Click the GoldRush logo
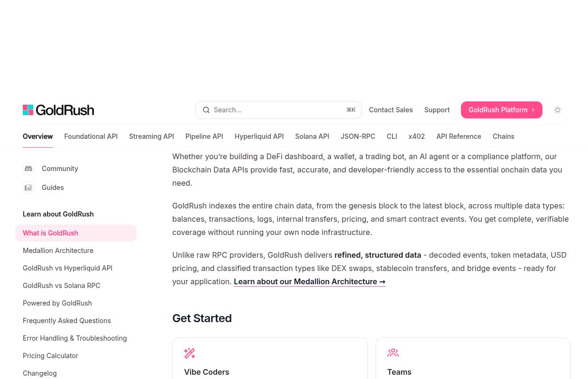 pyautogui.click(x=58, y=110)
